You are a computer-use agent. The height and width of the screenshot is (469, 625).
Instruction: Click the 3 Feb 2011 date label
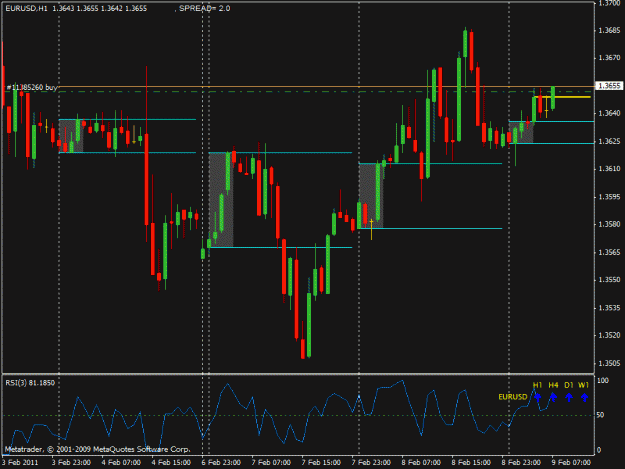pos(20,463)
